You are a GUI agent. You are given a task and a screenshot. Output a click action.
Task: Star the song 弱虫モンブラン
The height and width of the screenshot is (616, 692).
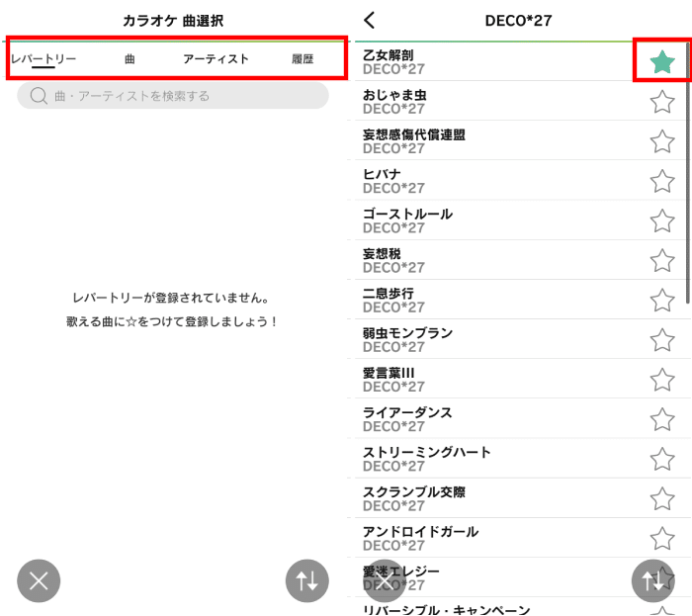click(x=662, y=340)
